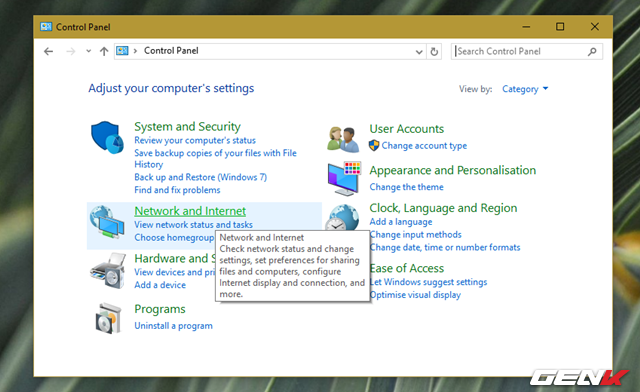Click the Control Panel title bar icon
640x392 pixels.
coord(46,27)
